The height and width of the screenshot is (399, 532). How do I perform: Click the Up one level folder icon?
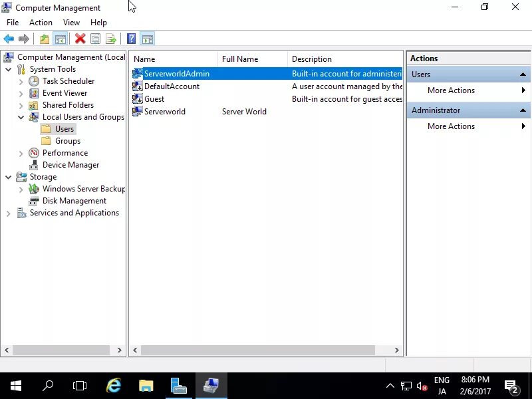44,39
